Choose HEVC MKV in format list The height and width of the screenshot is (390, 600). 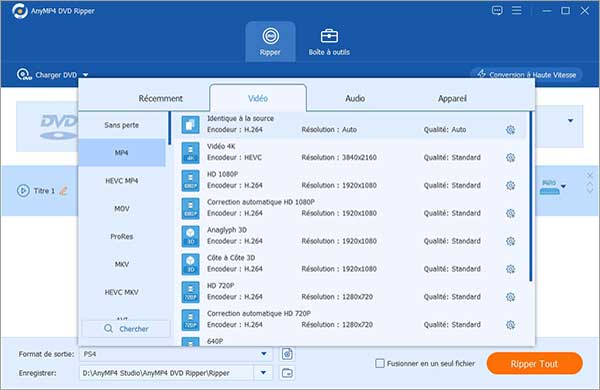tap(122, 292)
